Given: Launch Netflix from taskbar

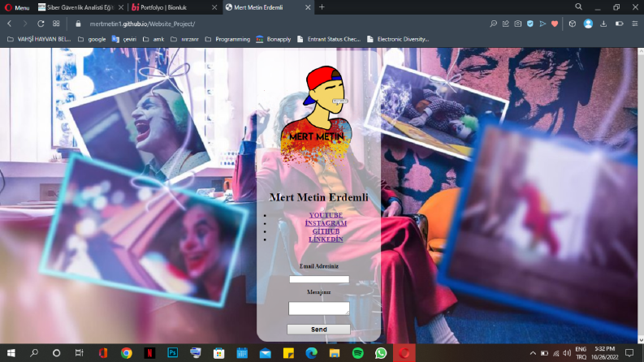Looking at the screenshot, I should click(x=149, y=353).
